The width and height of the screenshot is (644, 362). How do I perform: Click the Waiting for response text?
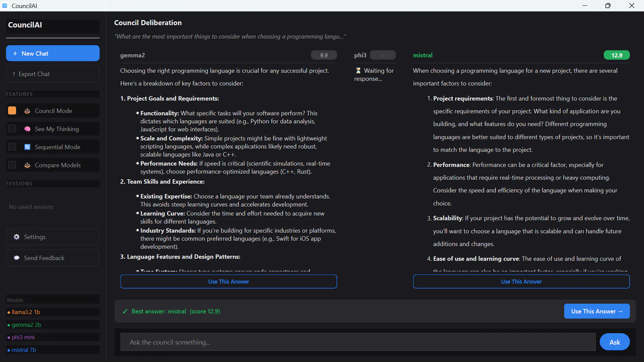click(374, 75)
